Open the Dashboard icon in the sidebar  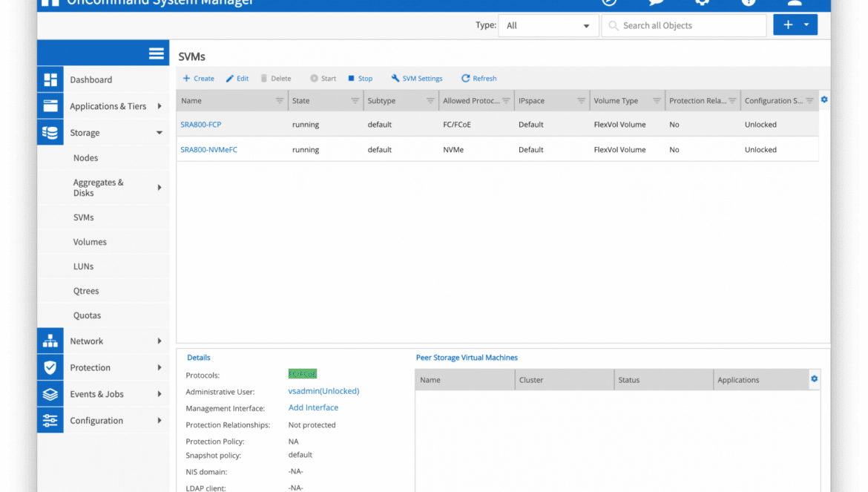(x=50, y=79)
